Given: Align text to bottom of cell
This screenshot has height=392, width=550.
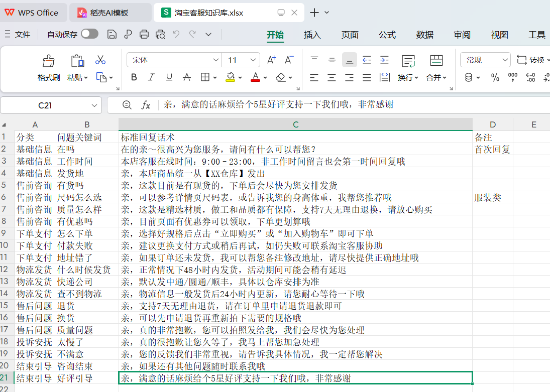Looking at the screenshot, I should click(350, 60).
